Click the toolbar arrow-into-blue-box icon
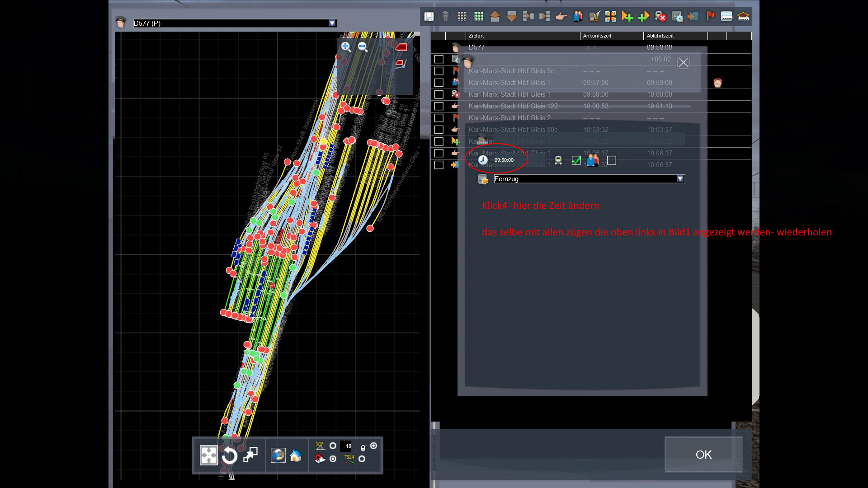 point(693,17)
